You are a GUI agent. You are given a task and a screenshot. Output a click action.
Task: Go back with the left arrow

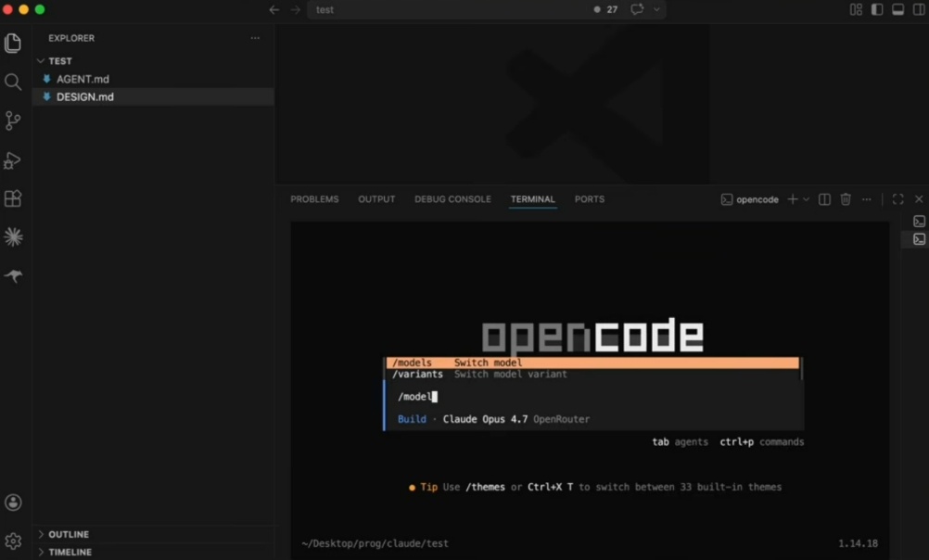pyautogui.click(x=274, y=9)
